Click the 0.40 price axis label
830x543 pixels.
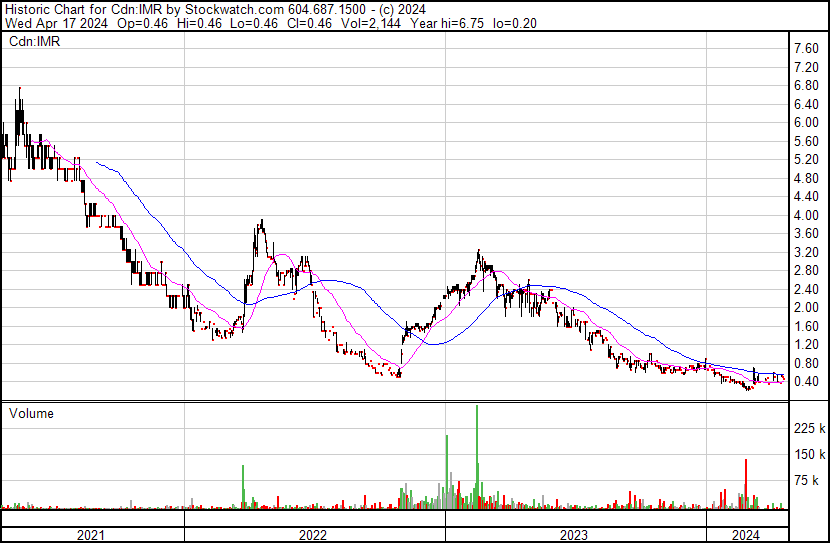pos(806,382)
